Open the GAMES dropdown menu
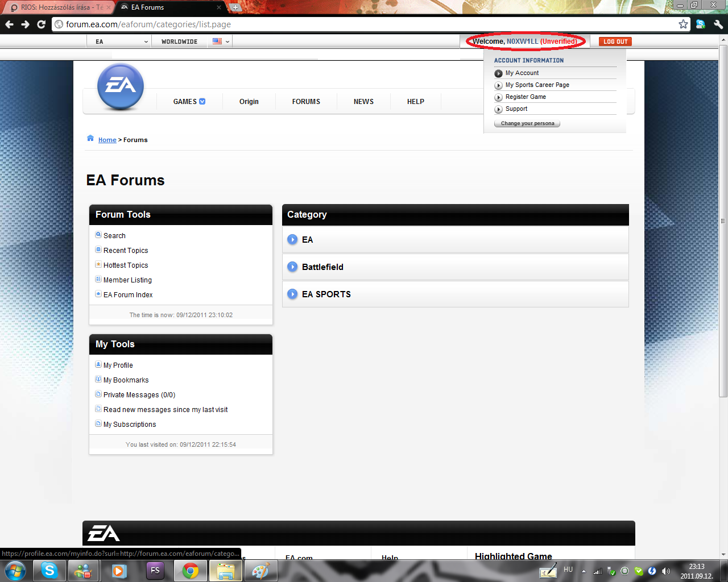 click(x=189, y=102)
